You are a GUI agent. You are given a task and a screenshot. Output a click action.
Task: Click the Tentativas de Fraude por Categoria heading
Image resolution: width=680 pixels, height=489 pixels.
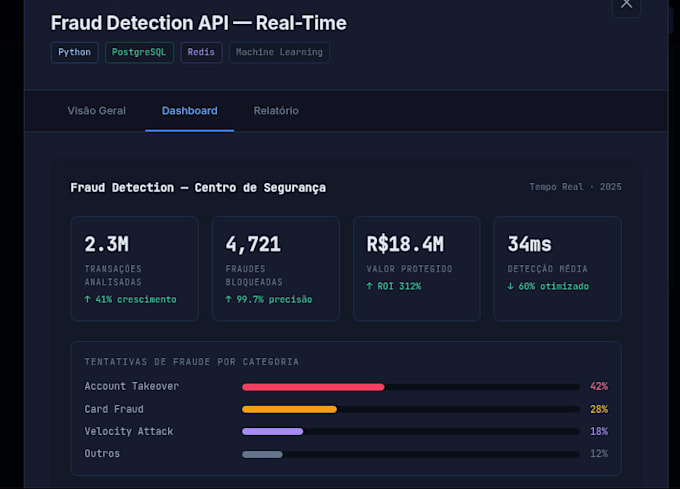pos(192,362)
